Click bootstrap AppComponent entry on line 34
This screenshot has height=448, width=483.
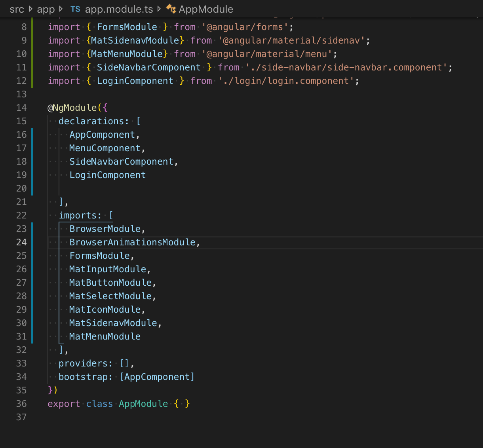(157, 377)
